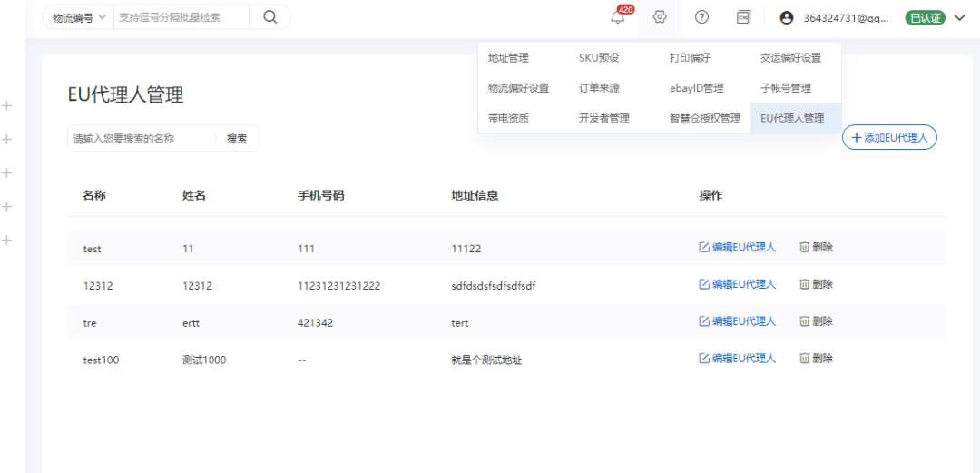Image resolution: width=980 pixels, height=473 pixels.
Task: Click the 搜索 button beside name field
Action: point(237,139)
